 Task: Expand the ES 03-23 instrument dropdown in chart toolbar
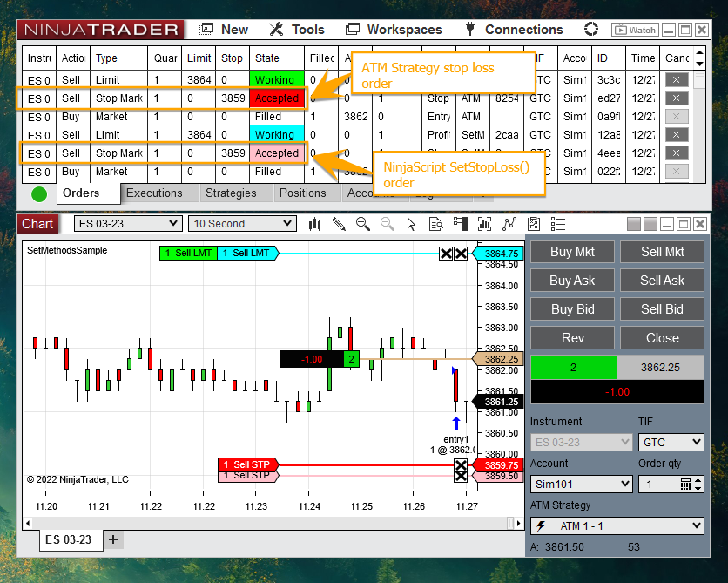127,223
